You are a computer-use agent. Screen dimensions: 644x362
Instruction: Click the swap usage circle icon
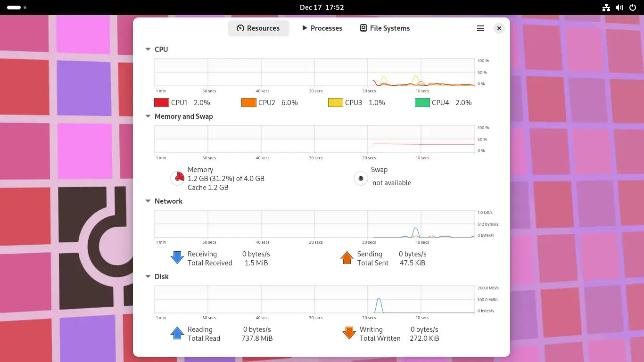[361, 178]
